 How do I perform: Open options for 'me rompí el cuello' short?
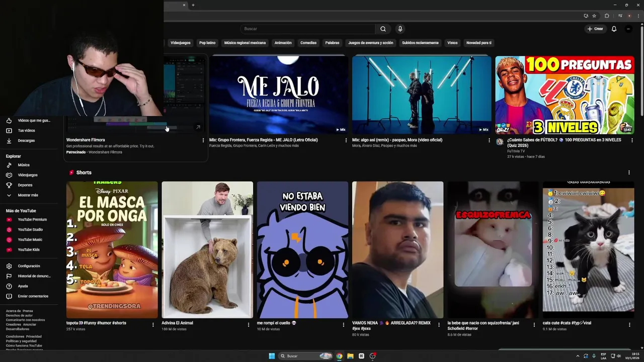pyautogui.click(x=344, y=325)
